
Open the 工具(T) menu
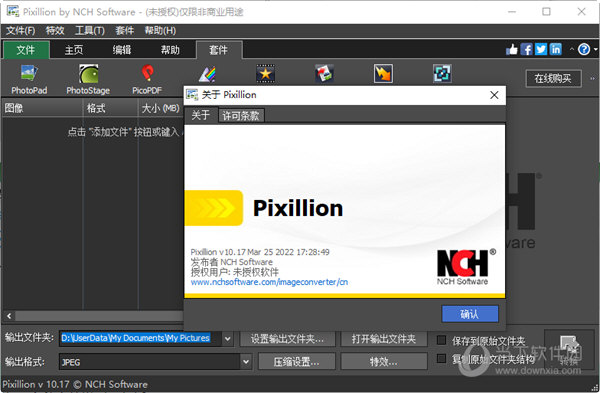(90, 31)
